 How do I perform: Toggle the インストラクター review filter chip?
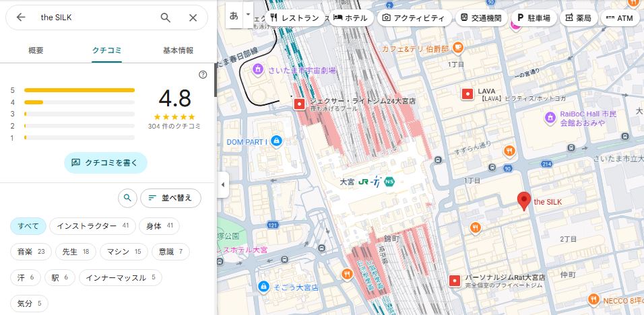pyautogui.click(x=93, y=226)
